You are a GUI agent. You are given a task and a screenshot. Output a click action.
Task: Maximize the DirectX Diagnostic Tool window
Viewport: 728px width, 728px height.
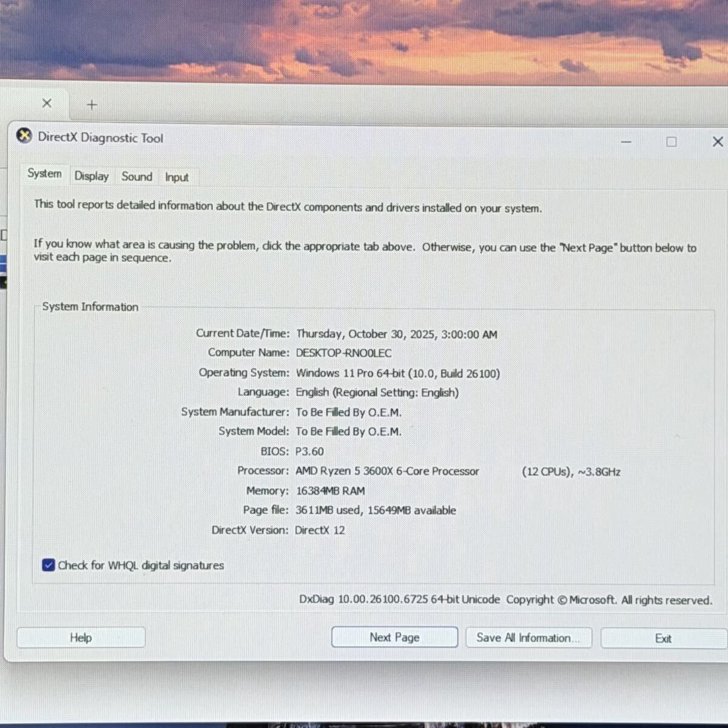tap(671, 142)
